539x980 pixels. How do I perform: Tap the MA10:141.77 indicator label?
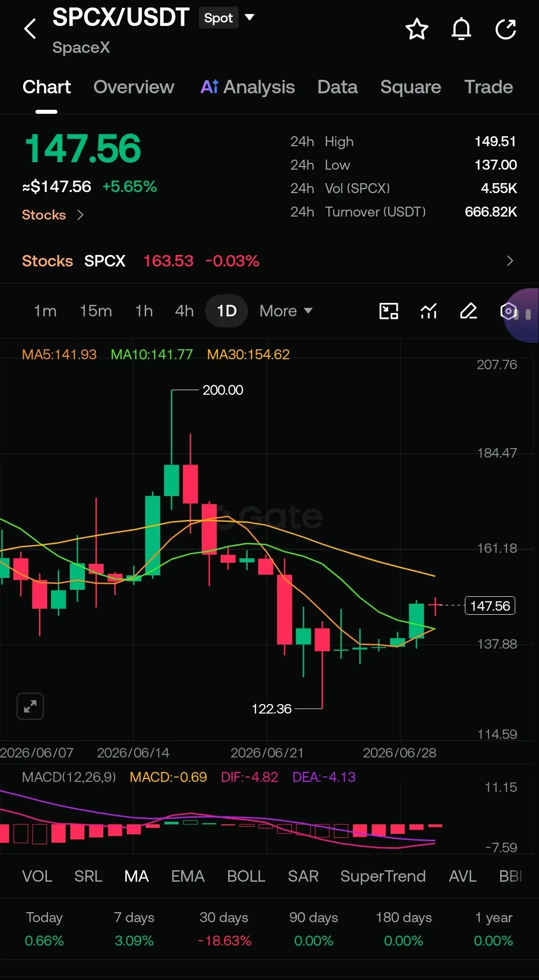tap(152, 354)
